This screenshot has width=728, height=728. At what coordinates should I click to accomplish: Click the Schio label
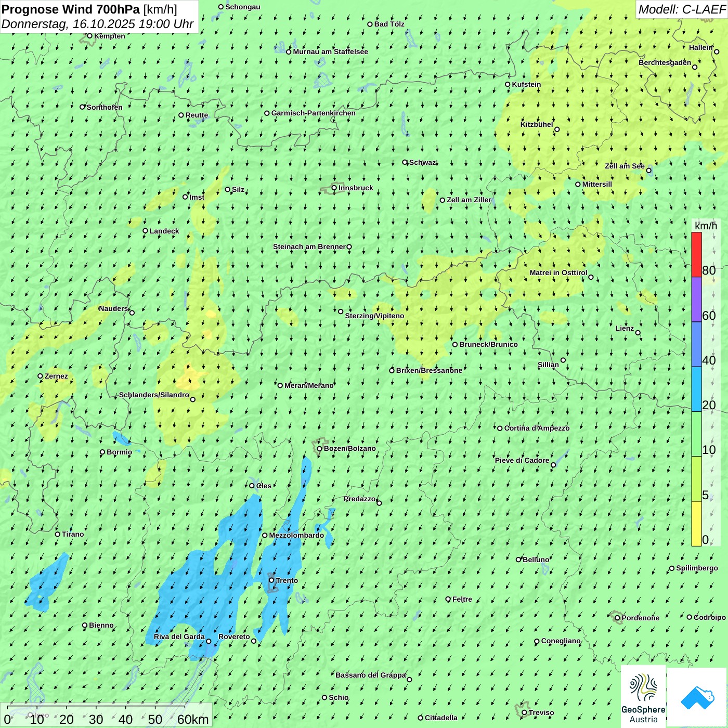pyautogui.click(x=339, y=697)
